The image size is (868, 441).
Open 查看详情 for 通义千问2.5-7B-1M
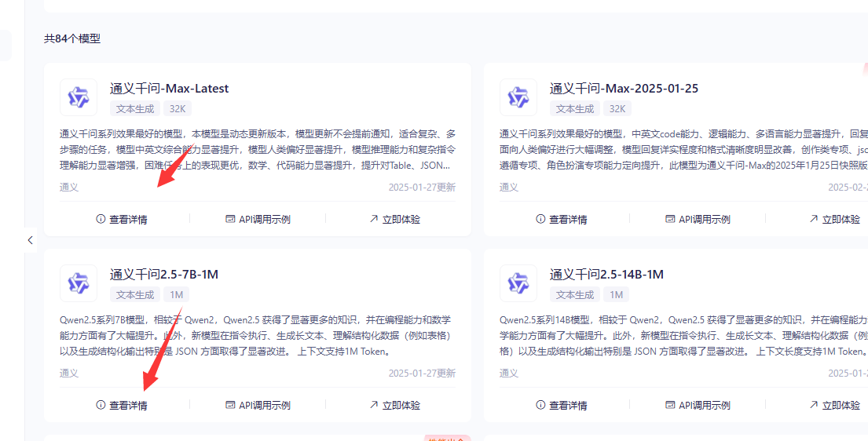coord(122,405)
